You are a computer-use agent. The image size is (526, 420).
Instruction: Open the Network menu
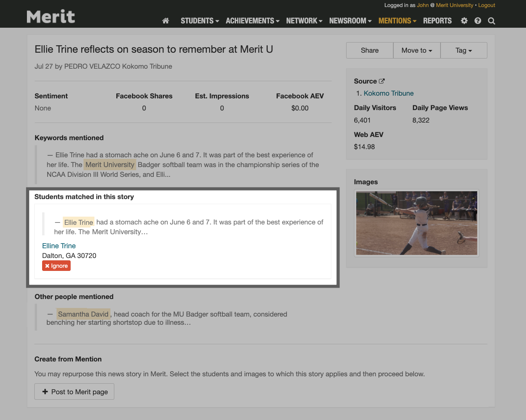pyautogui.click(x=304, y=21)
